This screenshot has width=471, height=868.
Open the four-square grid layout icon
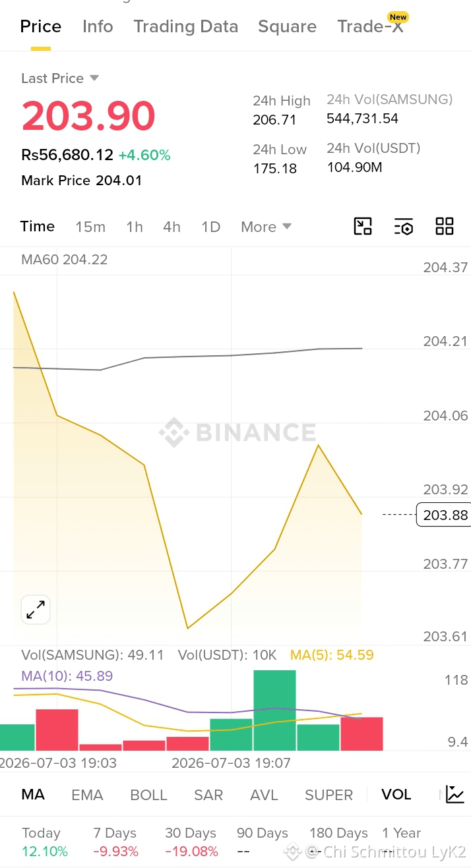[x=445, y=226]
